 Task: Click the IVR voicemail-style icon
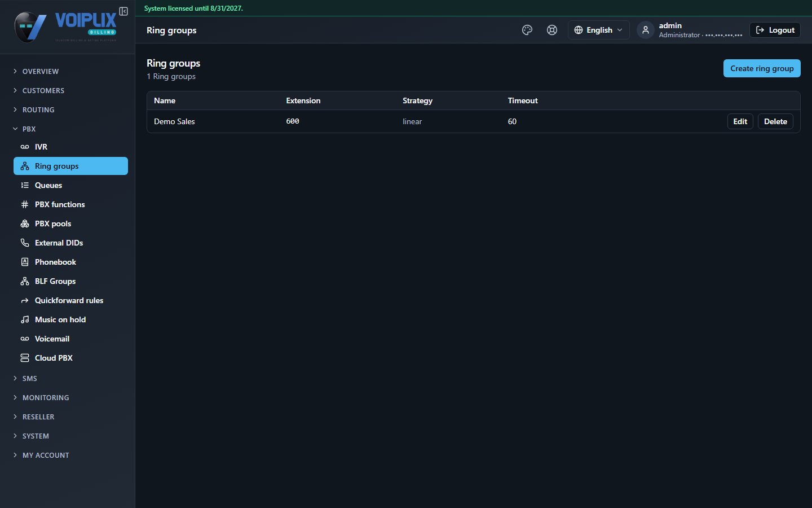(x=25, y=147)
